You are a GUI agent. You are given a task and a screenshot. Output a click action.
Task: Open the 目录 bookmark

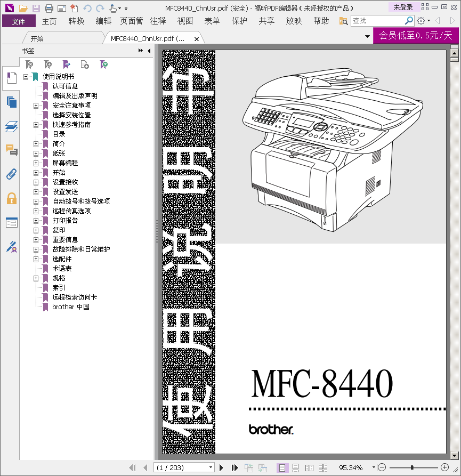[x=59, y=134]
